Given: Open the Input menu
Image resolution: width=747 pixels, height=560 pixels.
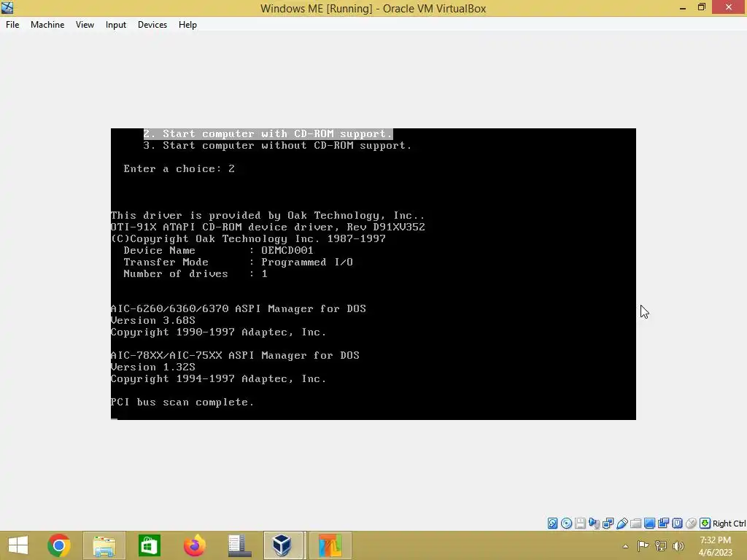Looking at the screenshot, I should tap(116, 25).
